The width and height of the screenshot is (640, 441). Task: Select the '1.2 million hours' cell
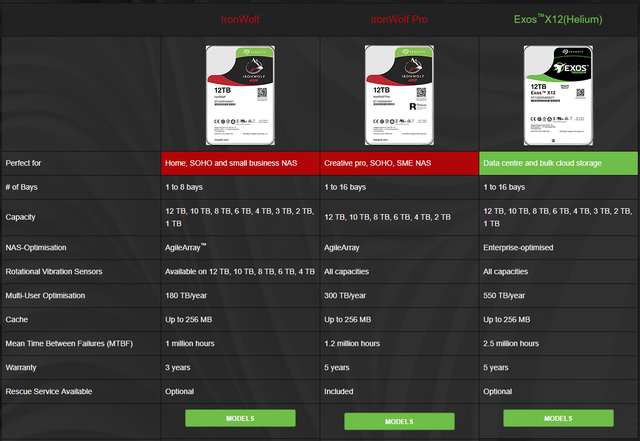tap(399, 343)
